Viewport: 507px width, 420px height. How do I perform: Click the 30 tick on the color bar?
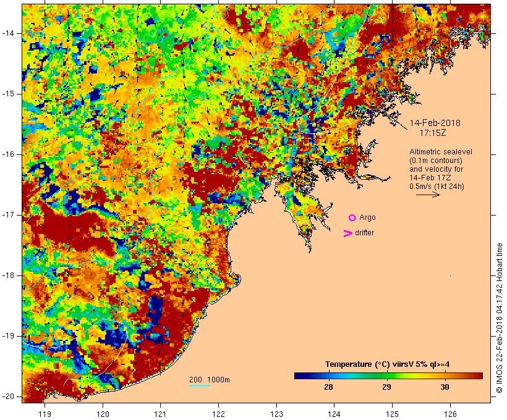tap(445, 387)
